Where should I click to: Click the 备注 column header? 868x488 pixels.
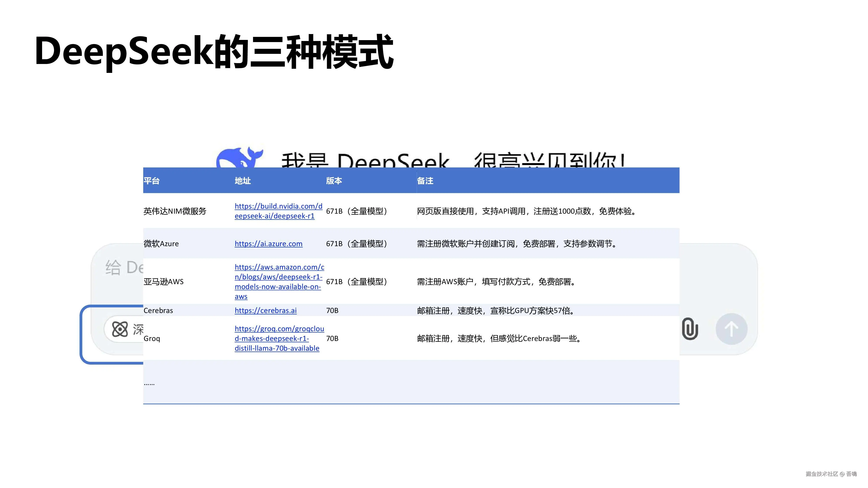tap(425, 181)
